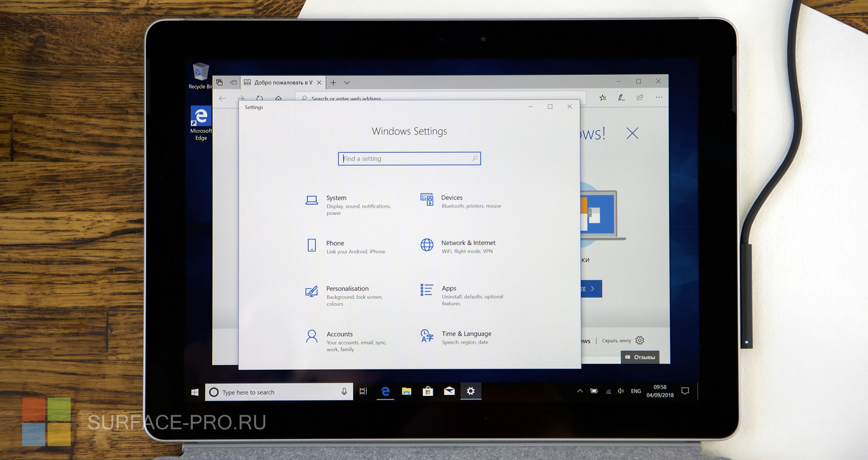Open the volume tray icon
Image resolution: width=868 pixels, height=460 pixels.
coord(621,391)
